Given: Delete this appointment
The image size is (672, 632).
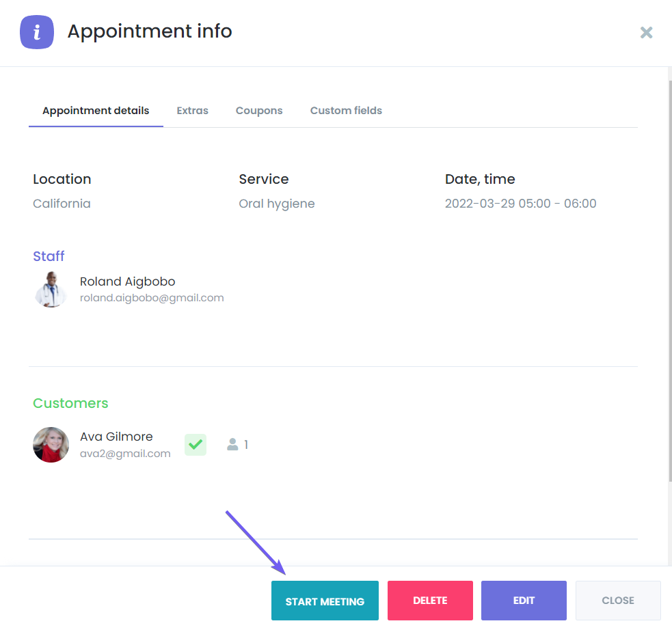Looking at the screenshot, I should (430, 600).
